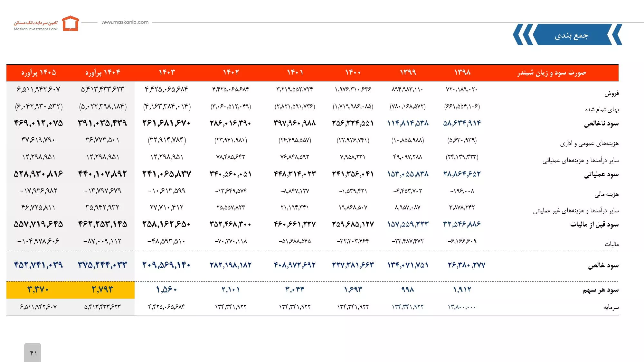Click the ۱۳۹۸ year column header
The image size is (644, 362).
pyautogui.click(x=462, y=72)
